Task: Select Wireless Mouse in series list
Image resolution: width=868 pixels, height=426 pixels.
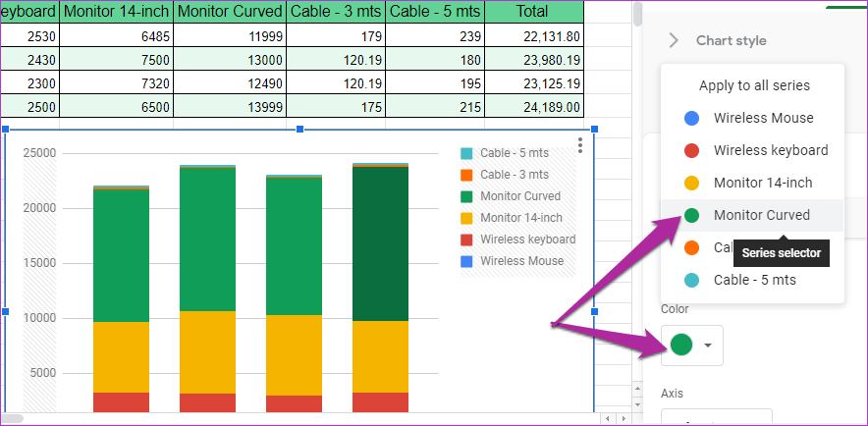Action: click(763, 118)
